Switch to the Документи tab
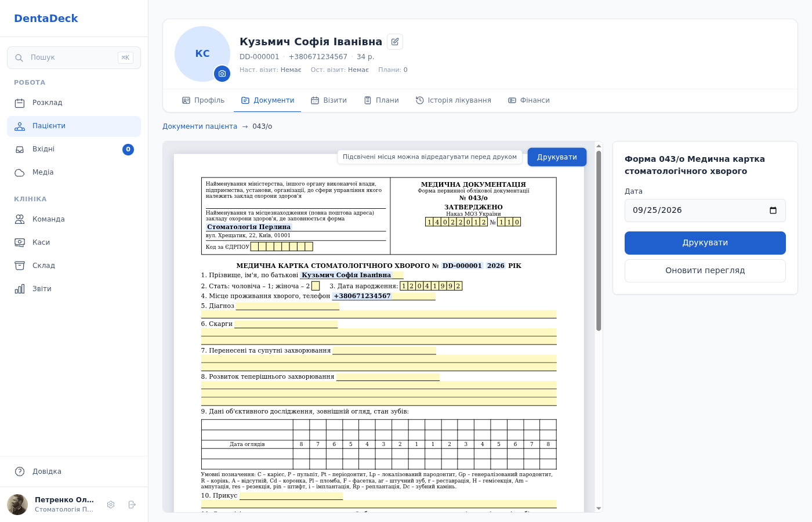 point(267,100)
